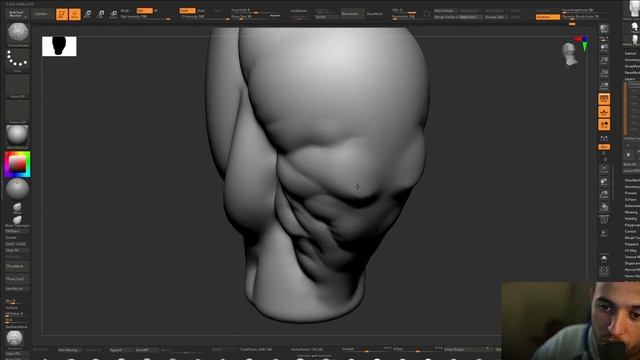640x360 pixels.
Task: Click the Focal Shift slider
Action: [x=256, y=10]
